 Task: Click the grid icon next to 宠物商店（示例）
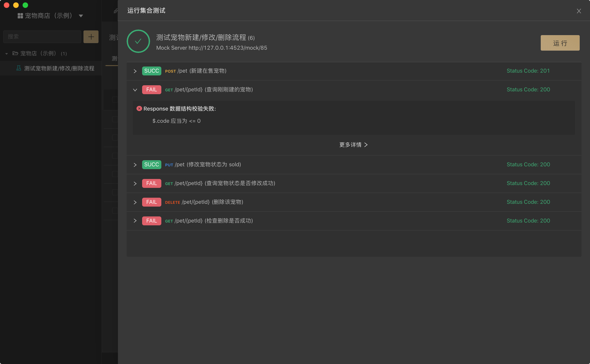tap(20, 16)
